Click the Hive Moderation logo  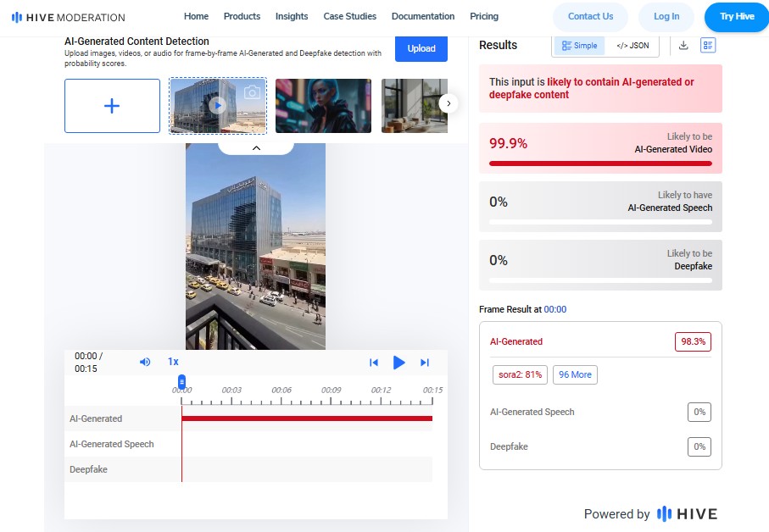68,17
